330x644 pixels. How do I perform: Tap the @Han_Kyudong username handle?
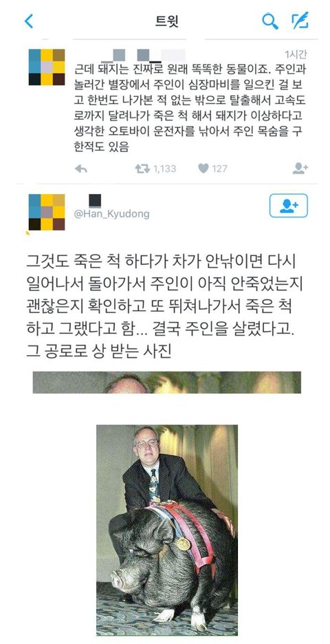(111, 214)
